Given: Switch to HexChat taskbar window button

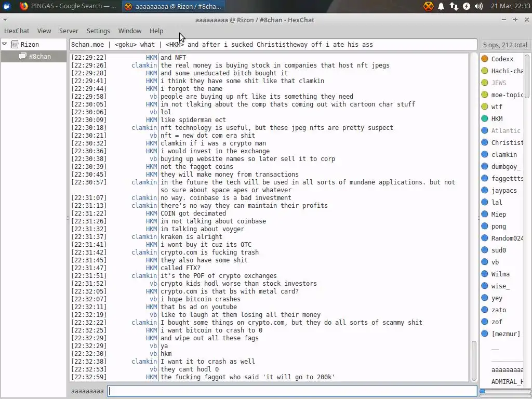Looking at the screenshot, I should (x=174, y=6).
